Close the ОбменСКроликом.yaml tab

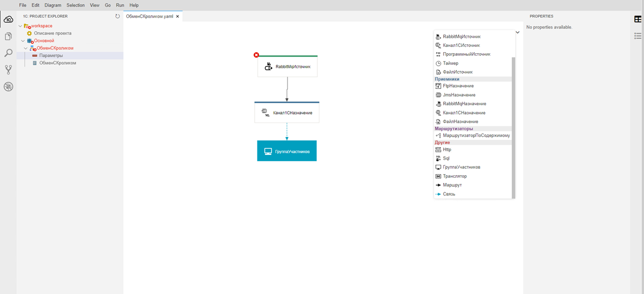177,17
